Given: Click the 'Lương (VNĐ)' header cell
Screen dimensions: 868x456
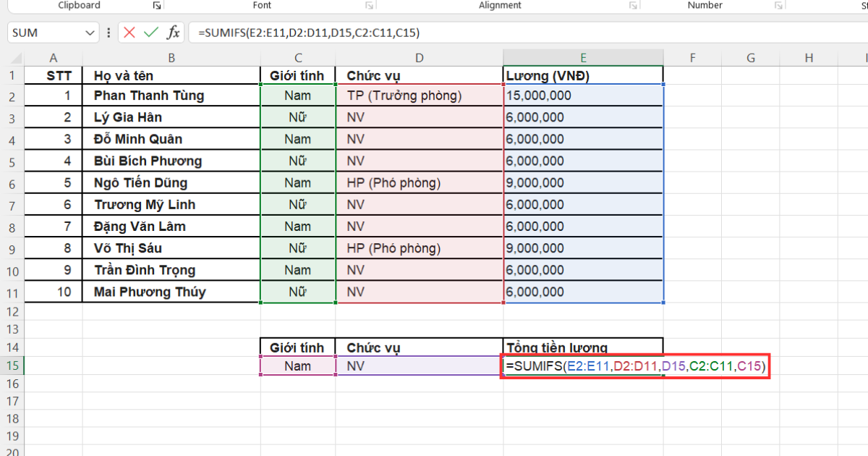Looking at the screenshot, I should pos(584,75).
